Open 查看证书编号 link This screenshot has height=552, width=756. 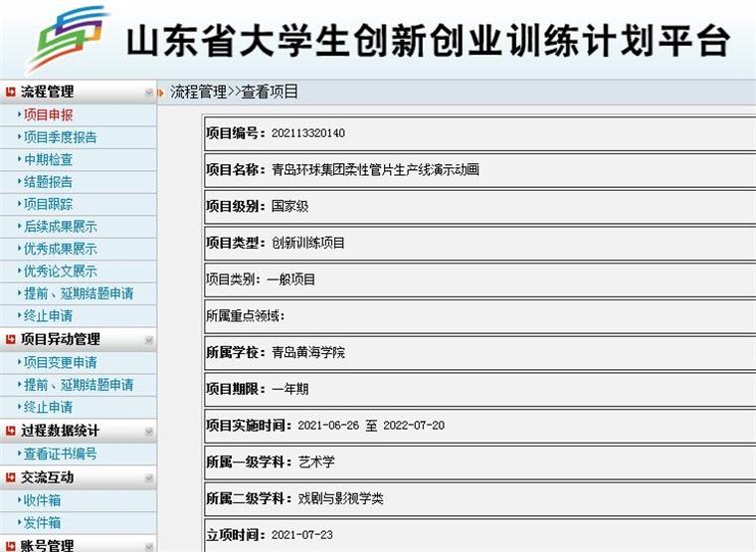[x=60, y=454]
